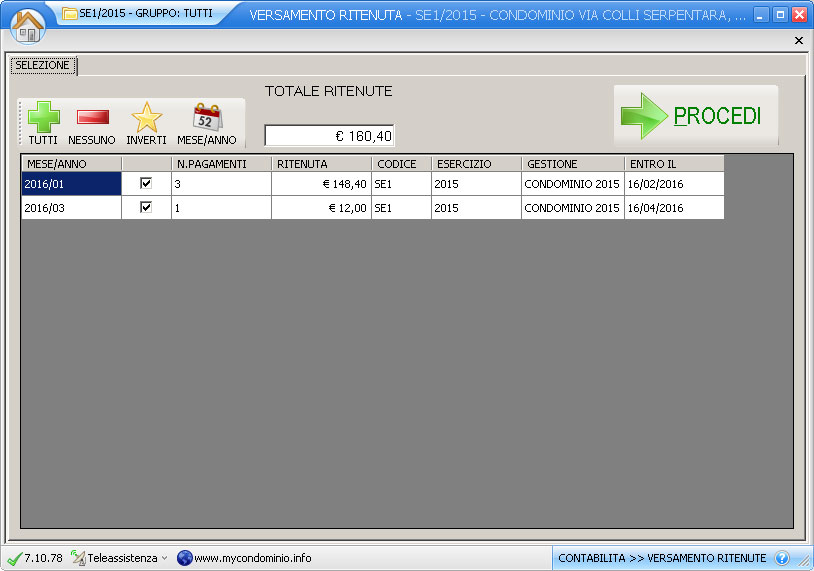Switch to the SELEZIONE tab
814x571 pixels.
42,65
